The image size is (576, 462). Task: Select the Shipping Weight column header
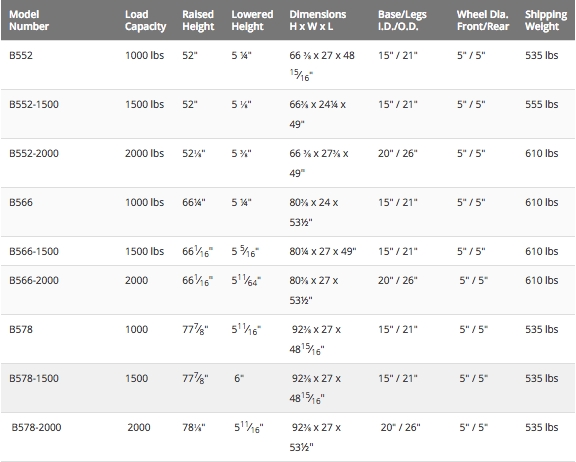point(546,20)
